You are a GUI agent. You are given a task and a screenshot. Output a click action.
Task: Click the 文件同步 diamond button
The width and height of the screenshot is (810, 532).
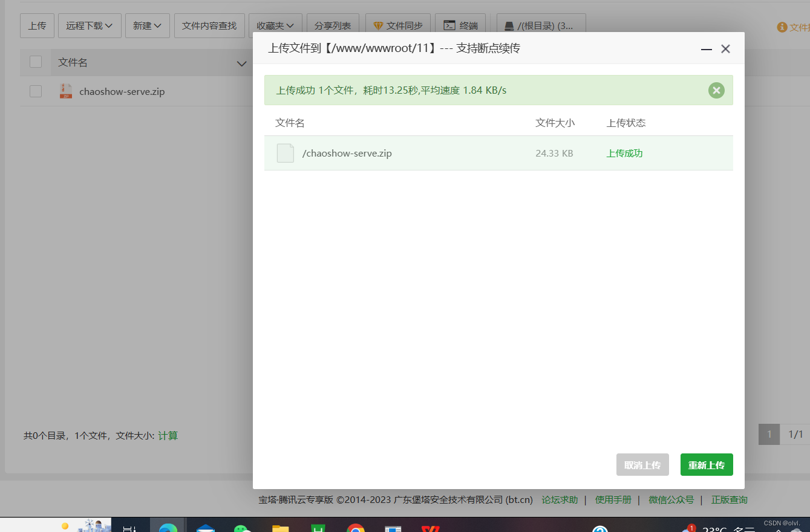click(398, 26)
